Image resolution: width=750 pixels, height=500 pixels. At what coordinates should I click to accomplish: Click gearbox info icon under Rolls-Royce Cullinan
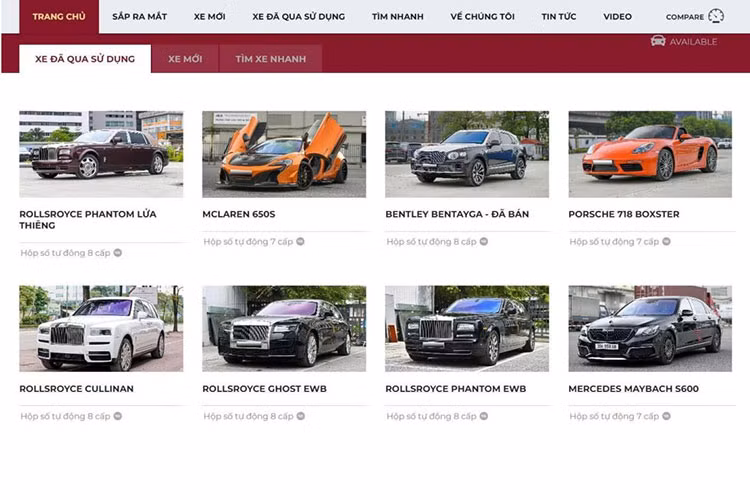point(117,416)
